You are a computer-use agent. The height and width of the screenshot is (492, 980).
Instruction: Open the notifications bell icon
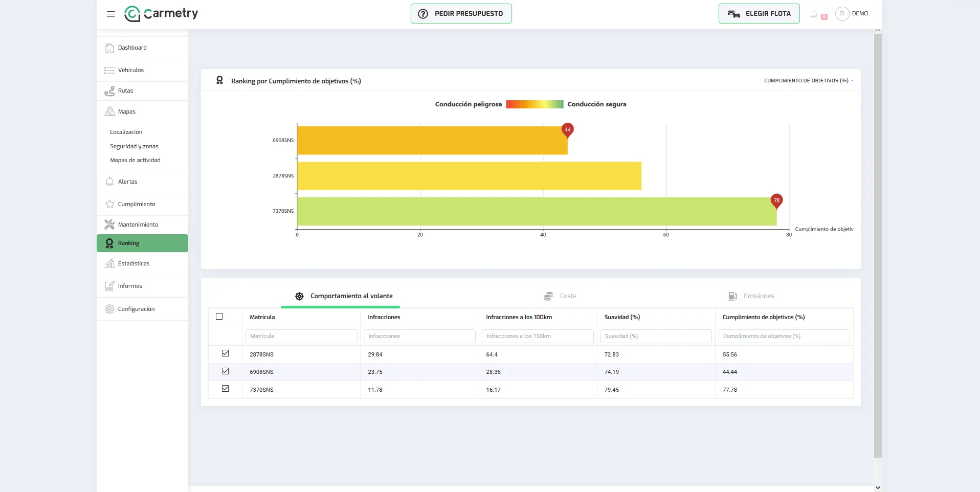(814, 14)
